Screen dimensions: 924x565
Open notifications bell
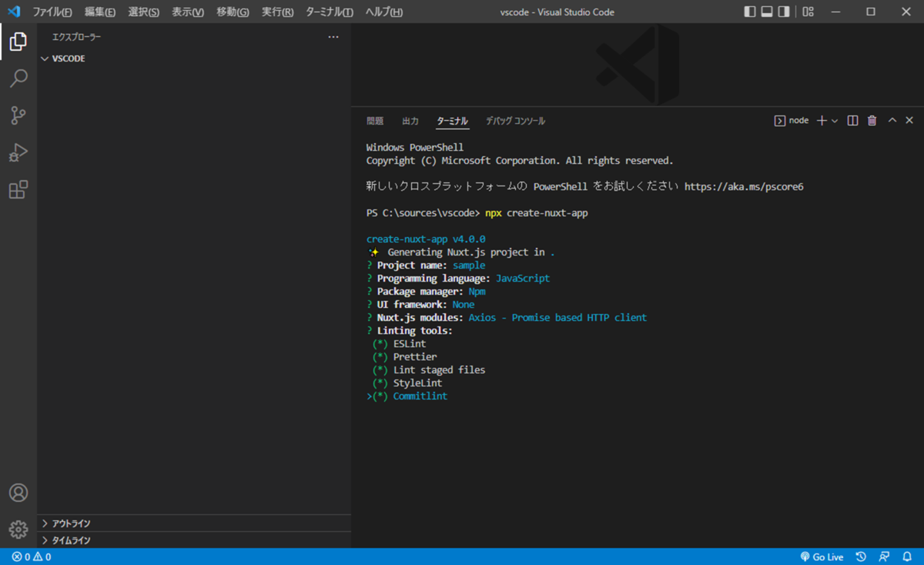coord(907,557)
